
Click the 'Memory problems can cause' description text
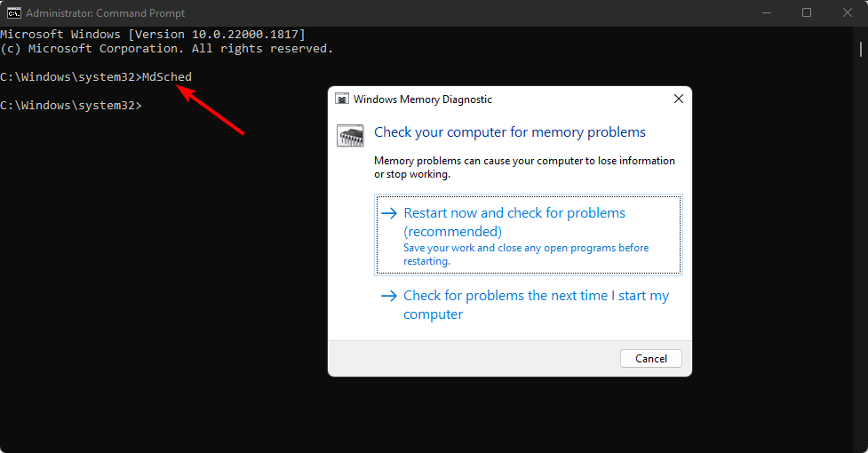pyautogui.click(x=524, y=167)
